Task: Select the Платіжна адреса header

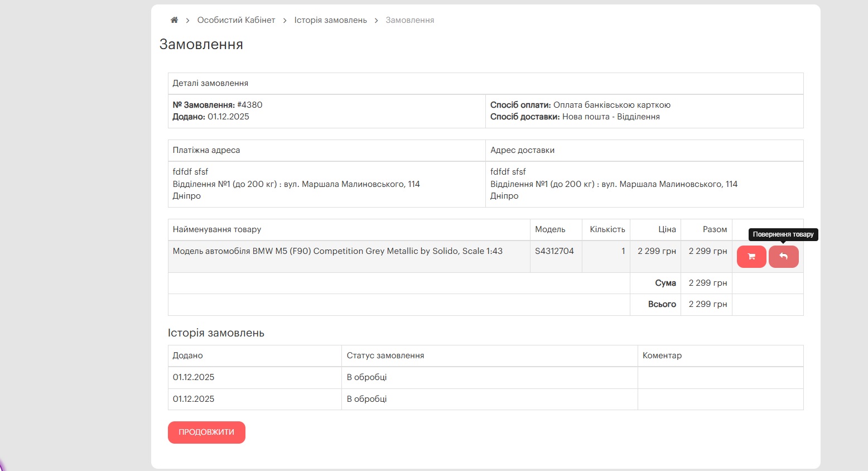Action: 206,150
